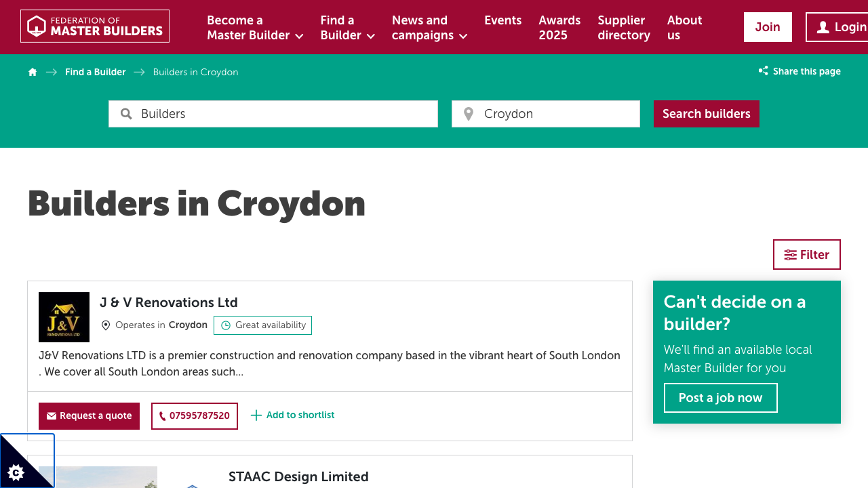Click the location pin icon in Croydon field
Viewport: 868px width, 488px height.
tap(468, 113)
